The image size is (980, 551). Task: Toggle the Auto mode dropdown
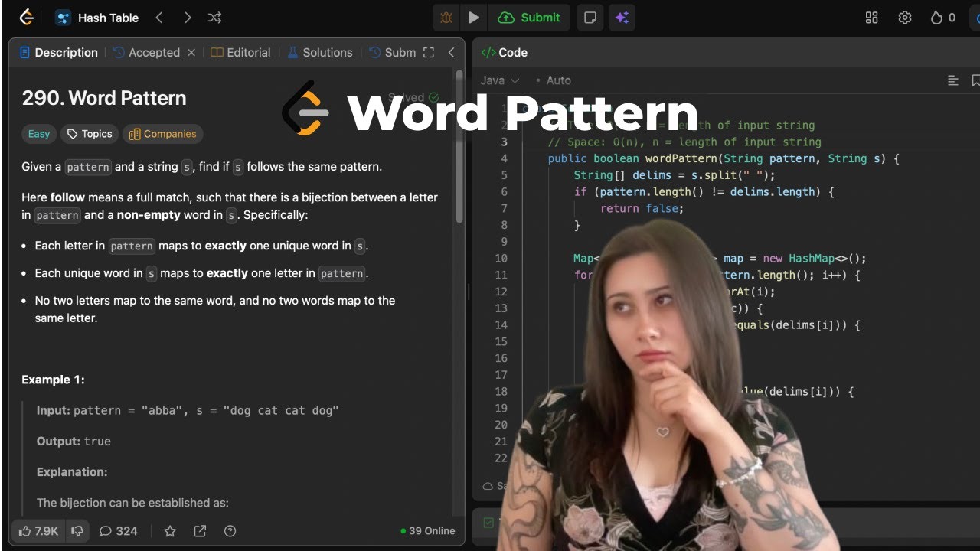(554, 80)
